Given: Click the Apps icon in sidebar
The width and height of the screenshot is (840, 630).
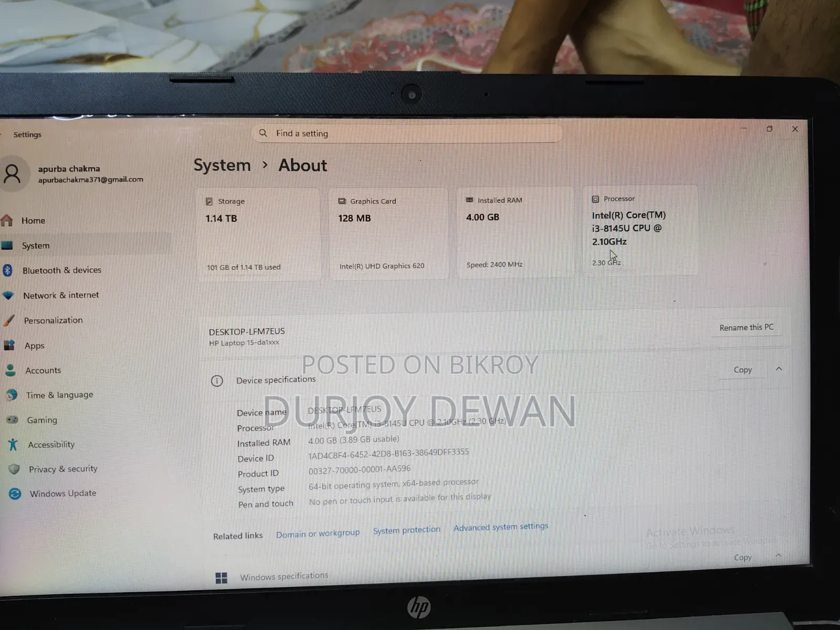Looking at the screenshot, I should tap(9, 345).
